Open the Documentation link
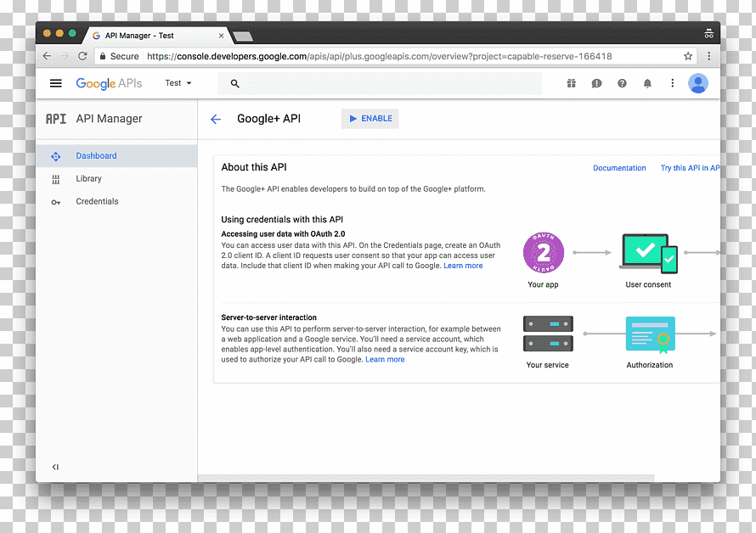Image resolution: width=756 pixels, height=533 pixels. [619, 168]
